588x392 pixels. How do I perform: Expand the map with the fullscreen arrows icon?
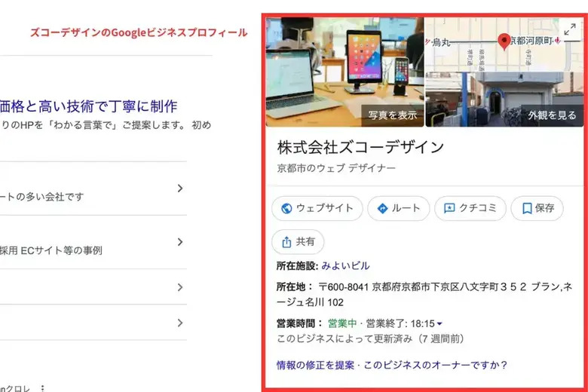[x=571, y=30]
